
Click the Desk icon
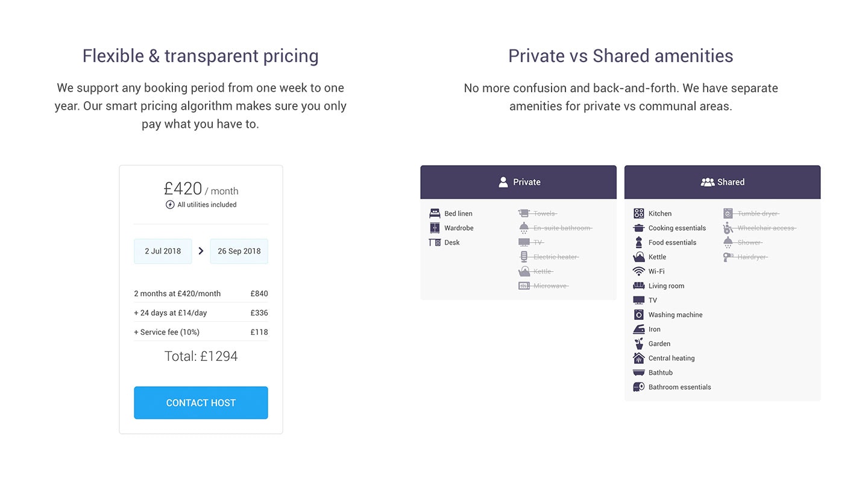pos(435,242)
